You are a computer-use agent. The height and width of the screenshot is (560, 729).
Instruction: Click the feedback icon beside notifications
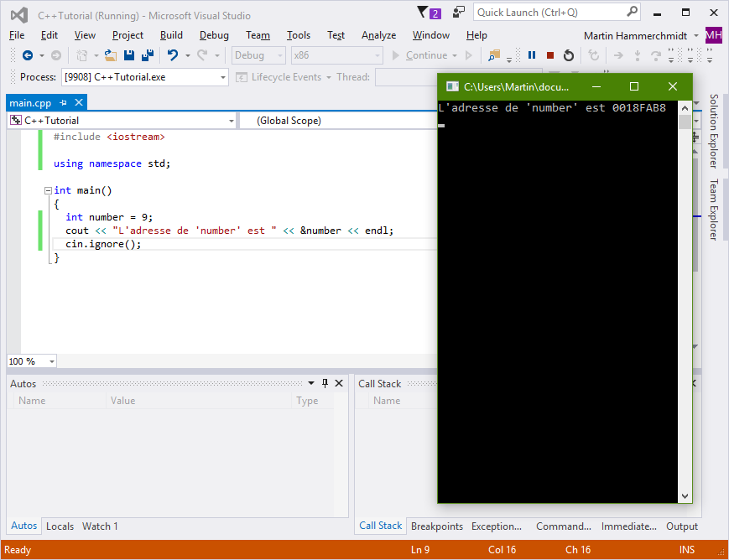coord(458,12)
